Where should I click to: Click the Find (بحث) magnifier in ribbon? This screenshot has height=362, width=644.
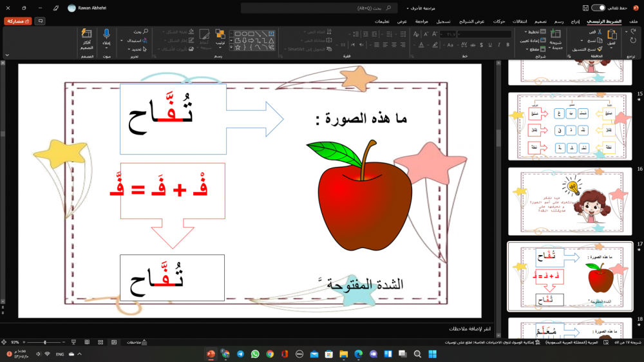(146, 31)
